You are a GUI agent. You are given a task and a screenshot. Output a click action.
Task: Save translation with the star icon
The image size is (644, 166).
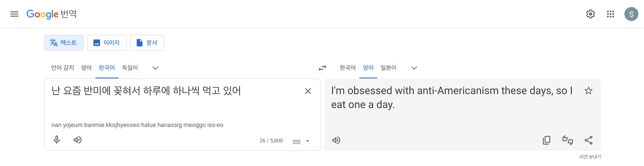pos(588,91)
